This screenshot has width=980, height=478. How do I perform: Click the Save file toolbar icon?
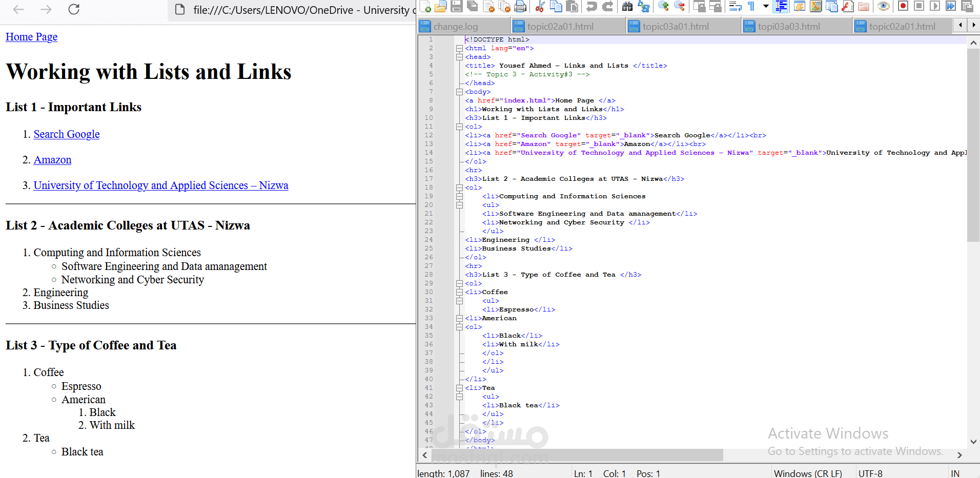click(456, 6)
